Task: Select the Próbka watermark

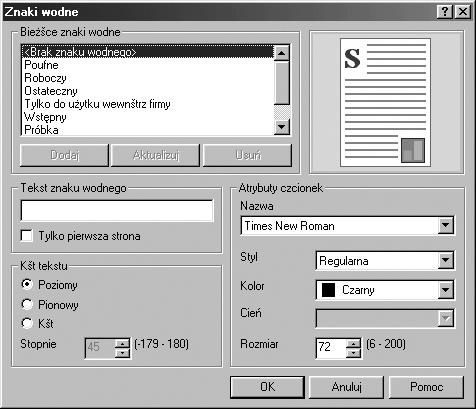Action: click(x=148, y=130)
